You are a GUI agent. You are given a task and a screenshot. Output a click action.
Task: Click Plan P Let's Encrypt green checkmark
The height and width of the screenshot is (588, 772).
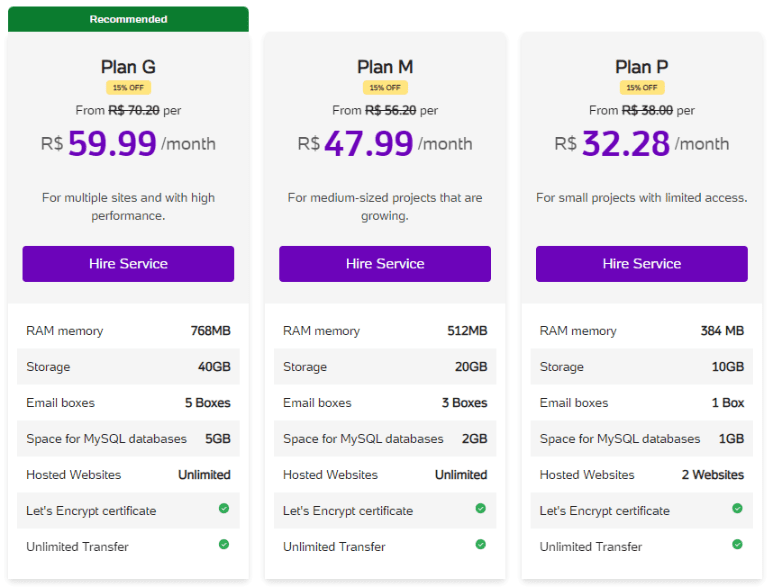(737, 508)
